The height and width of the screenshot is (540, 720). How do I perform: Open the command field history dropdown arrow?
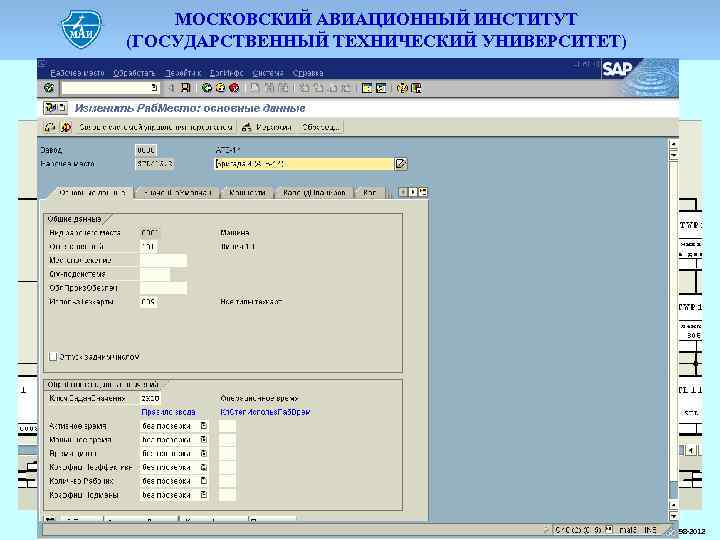point(155,87)
